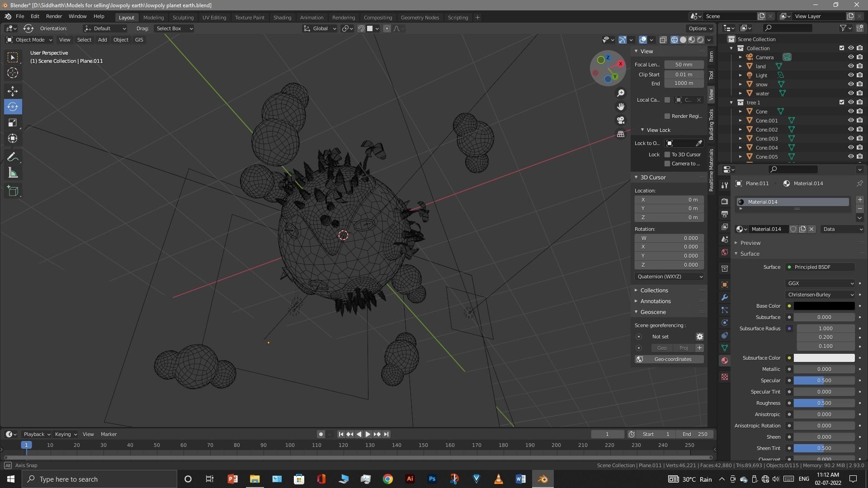
Task: Click the timeline End frame field
Action: (695, 434)
